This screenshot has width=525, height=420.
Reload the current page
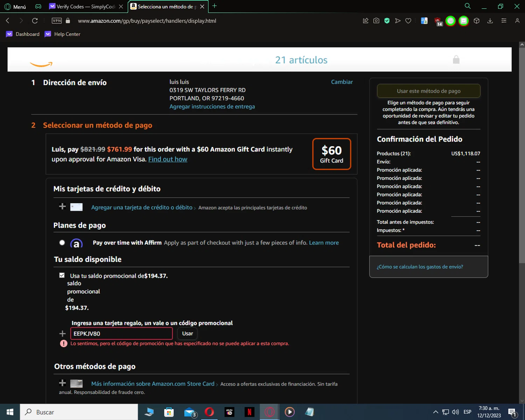pos(35,21)
